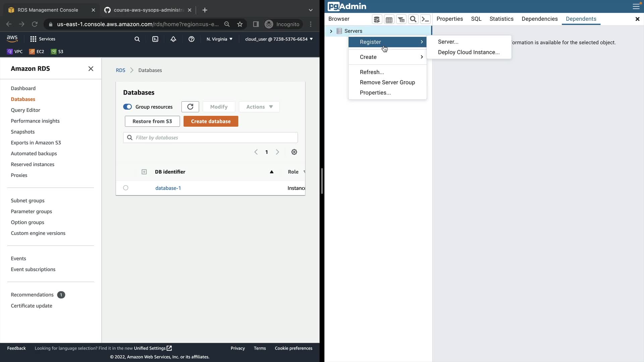Click the Filter by databases field
This screenshot has height=362, width=644.
[215, 138]
